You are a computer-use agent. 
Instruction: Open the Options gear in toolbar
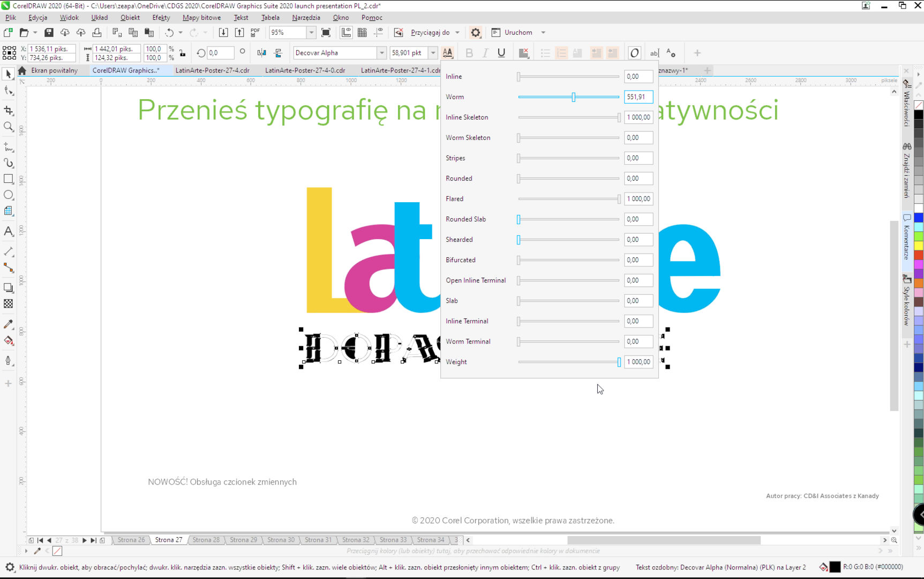475,33
